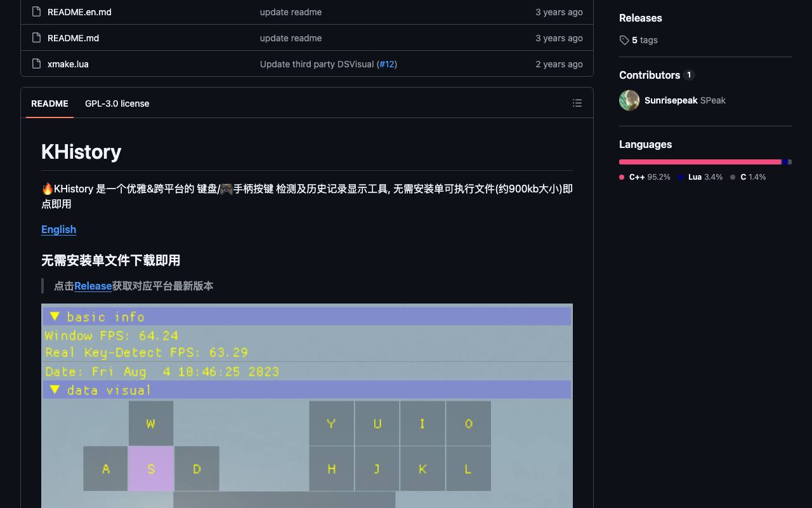
Task: Click the C 1.4% language entry
Action: (748, 177)
